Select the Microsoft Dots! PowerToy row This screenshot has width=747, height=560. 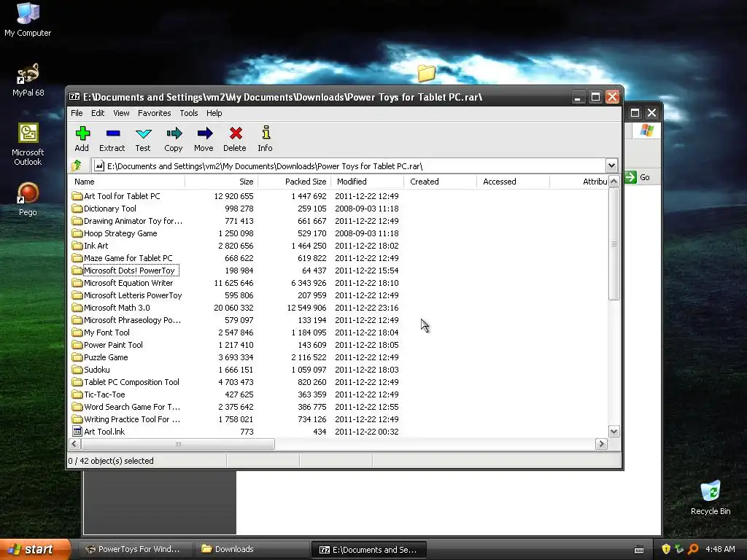click(338, 270)
